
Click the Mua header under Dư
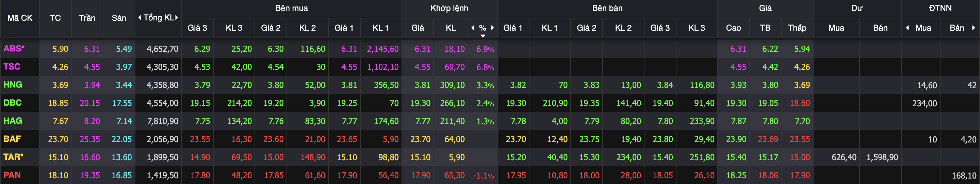tap(836, 28)
